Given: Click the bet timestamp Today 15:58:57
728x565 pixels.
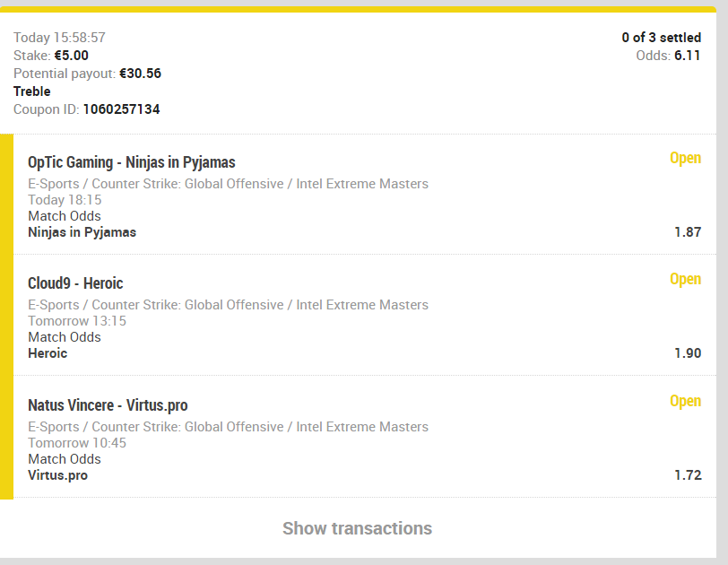Looking at the screenshot, I should coord(59,38).
